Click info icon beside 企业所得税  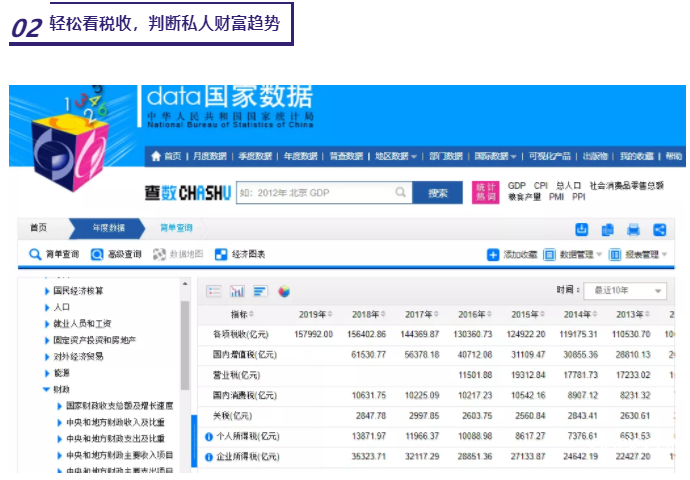(209, 457)
